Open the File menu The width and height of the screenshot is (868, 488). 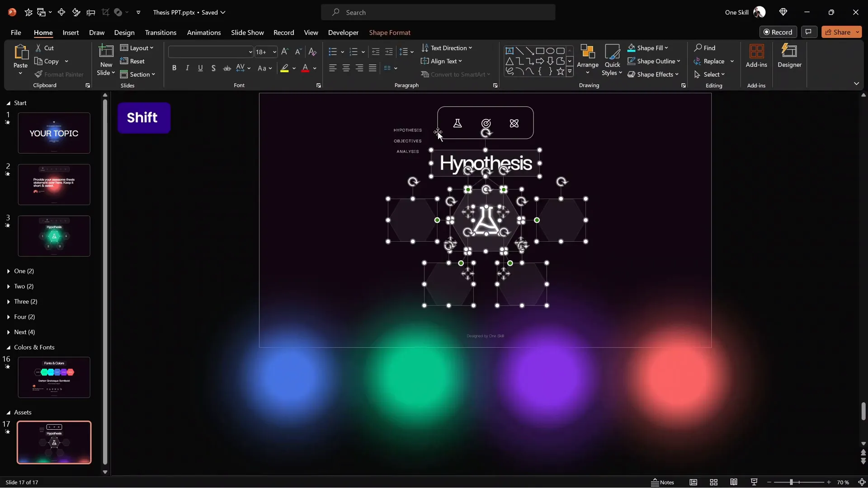coord(16,33)
